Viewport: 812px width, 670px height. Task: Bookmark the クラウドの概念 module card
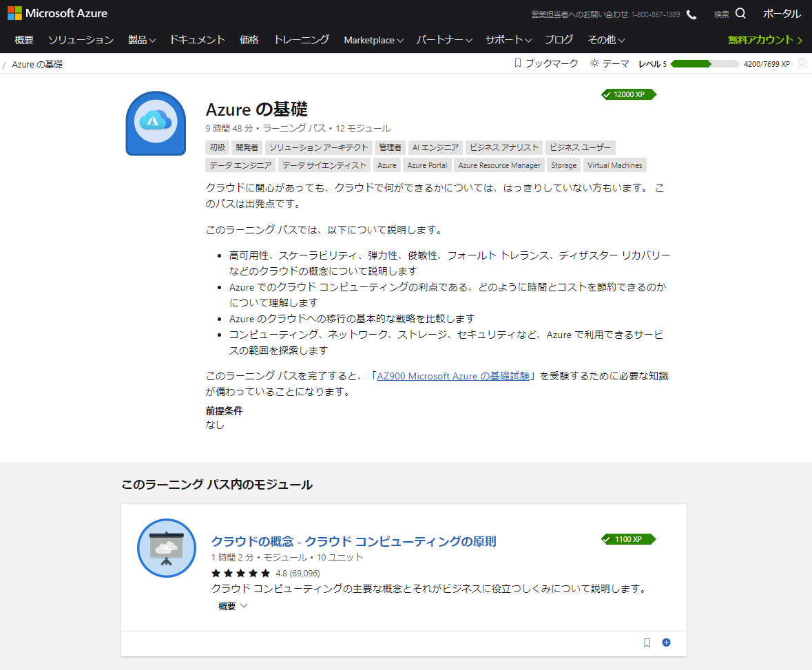[647, 642]
